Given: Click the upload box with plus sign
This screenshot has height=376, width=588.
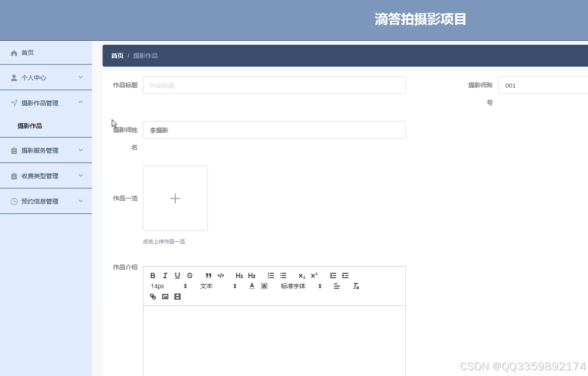Looking at the screenshot, I should click(x=175, y=198).
